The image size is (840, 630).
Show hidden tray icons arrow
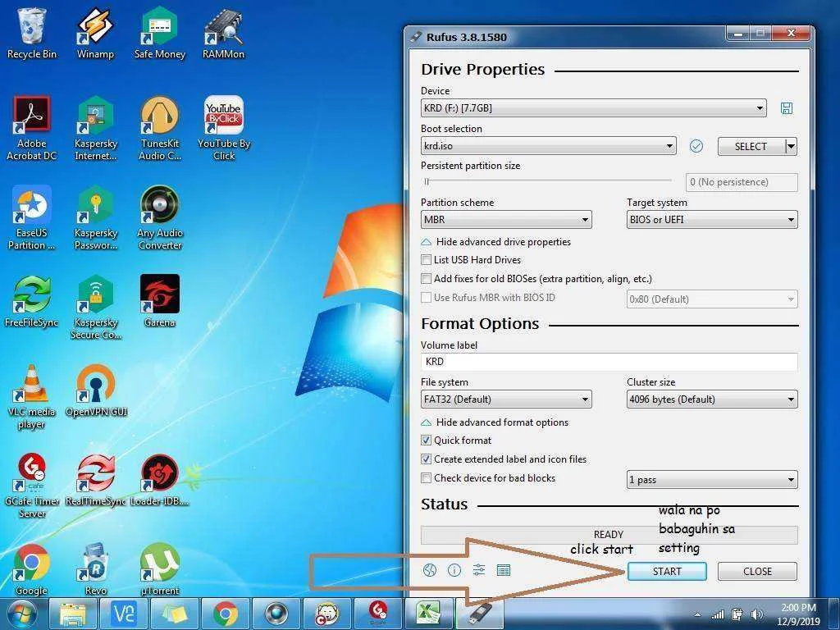697,614
